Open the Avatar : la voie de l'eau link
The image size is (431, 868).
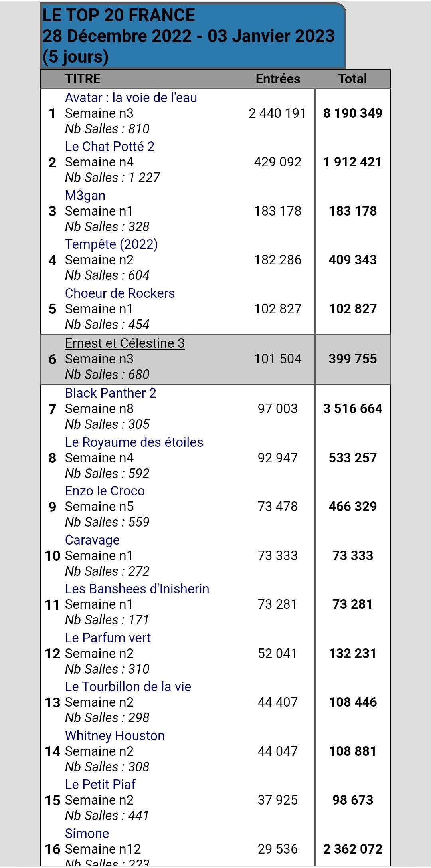pyautogui.click(x=131, y=98)
